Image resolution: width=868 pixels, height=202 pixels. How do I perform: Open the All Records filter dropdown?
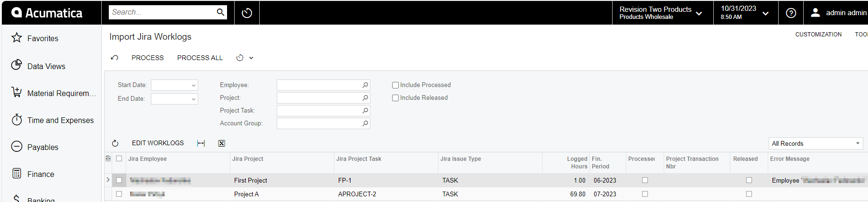coord(816,143)
